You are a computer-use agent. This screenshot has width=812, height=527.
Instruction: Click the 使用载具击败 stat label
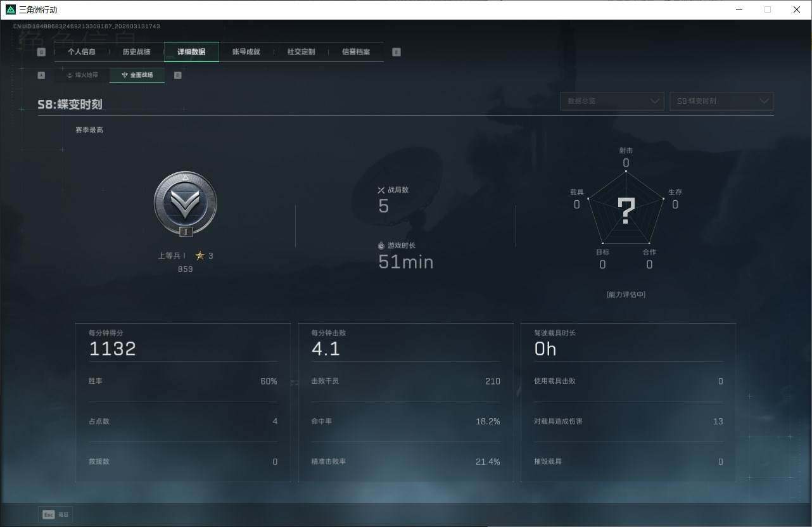[555, 381]
